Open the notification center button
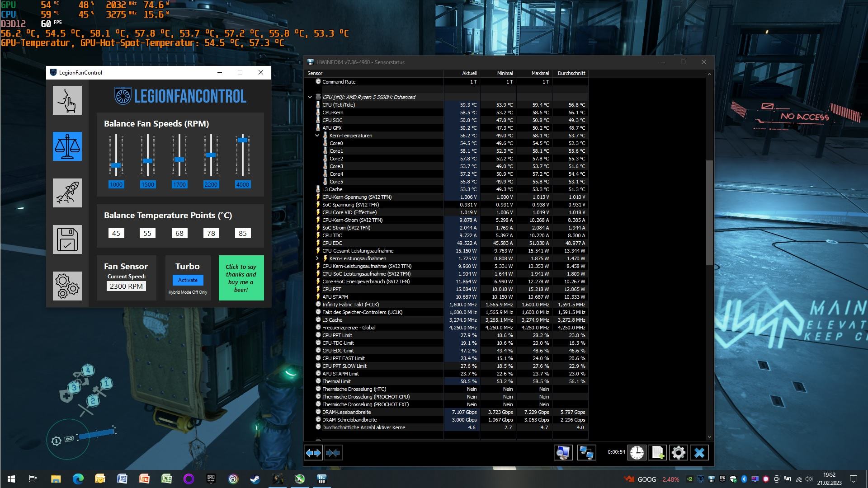Screen dimensions: 868x488 coord(854,479)
